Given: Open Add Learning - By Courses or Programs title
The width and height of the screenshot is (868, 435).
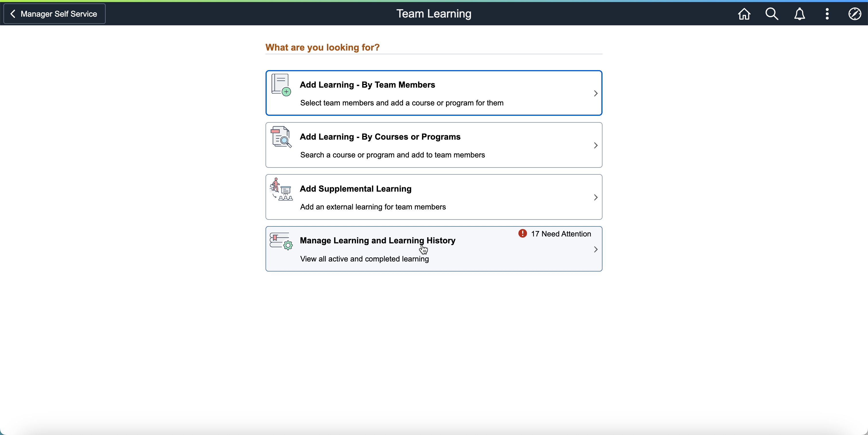Looking at the screenshot, I should coord(380,136).
